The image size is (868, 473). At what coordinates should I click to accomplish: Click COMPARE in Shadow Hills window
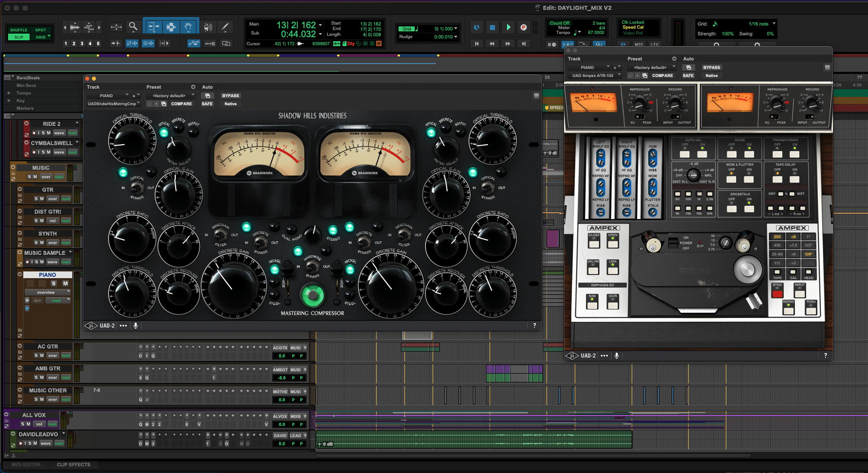(x=181, y=104)
